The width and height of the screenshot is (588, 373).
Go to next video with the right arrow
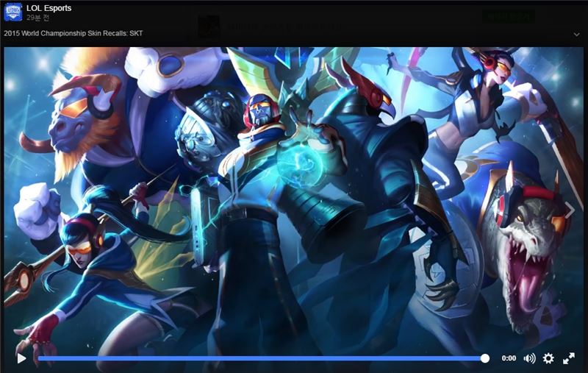570,210
